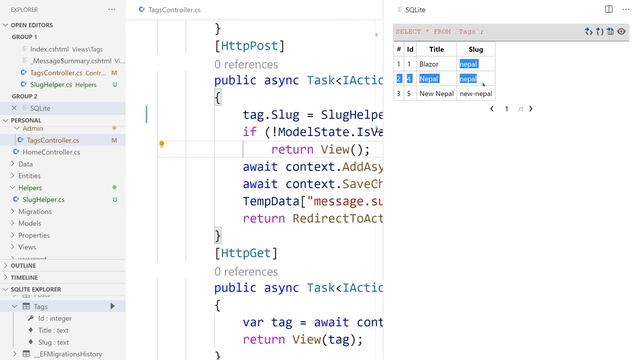Click the GROUP 2 label in Open Editors
Screen dimensions: 640x360
(x=24, y=96)
